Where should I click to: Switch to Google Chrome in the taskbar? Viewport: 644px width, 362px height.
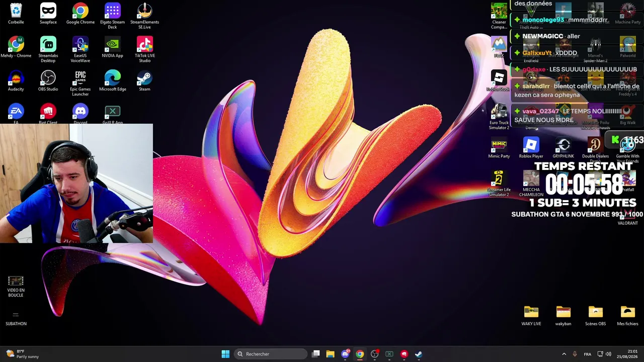tap(360, 354)
